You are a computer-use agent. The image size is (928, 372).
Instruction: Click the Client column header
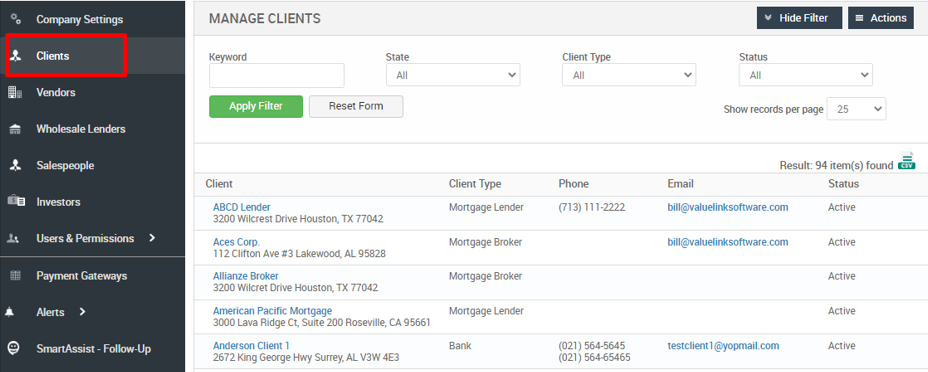219,184
